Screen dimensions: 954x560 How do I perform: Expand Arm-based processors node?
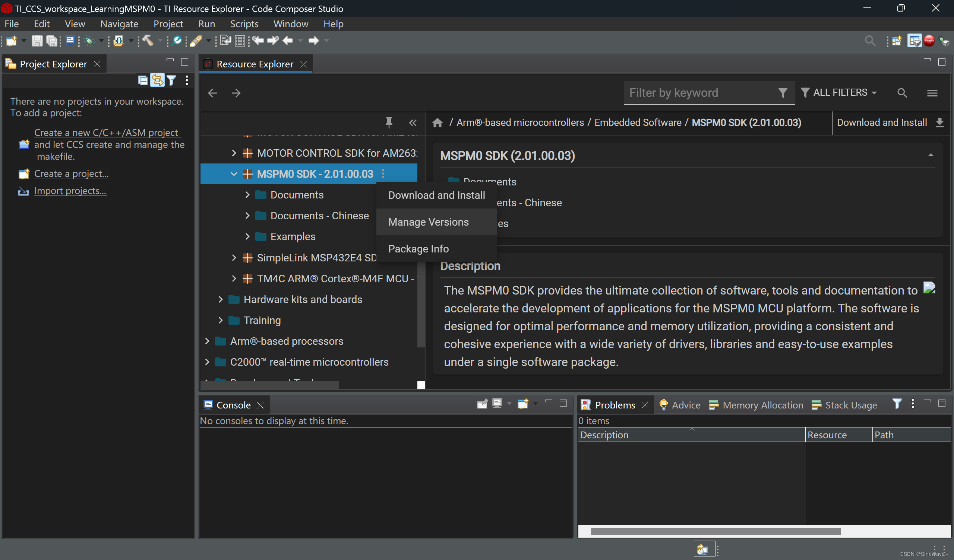click(x=207, y=341)
